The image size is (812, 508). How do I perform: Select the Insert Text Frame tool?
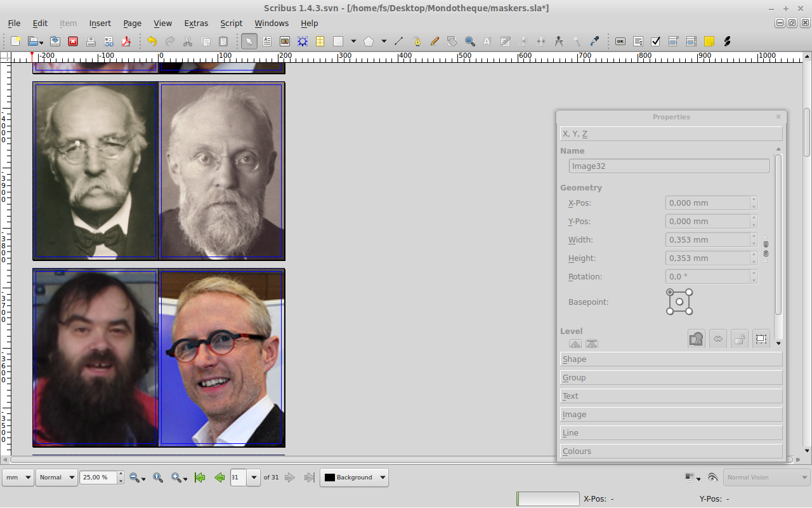pyautogui.click(x=267, y=41)
